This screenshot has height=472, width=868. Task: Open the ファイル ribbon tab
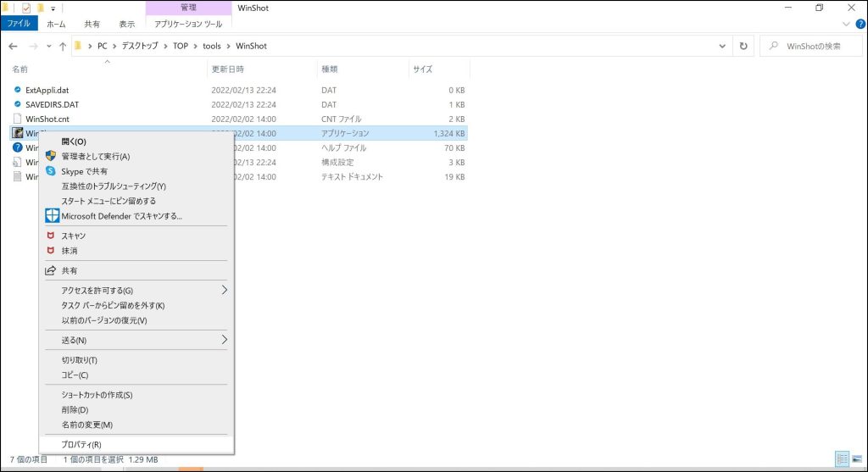pyautogui.click(x=18, y=25)
